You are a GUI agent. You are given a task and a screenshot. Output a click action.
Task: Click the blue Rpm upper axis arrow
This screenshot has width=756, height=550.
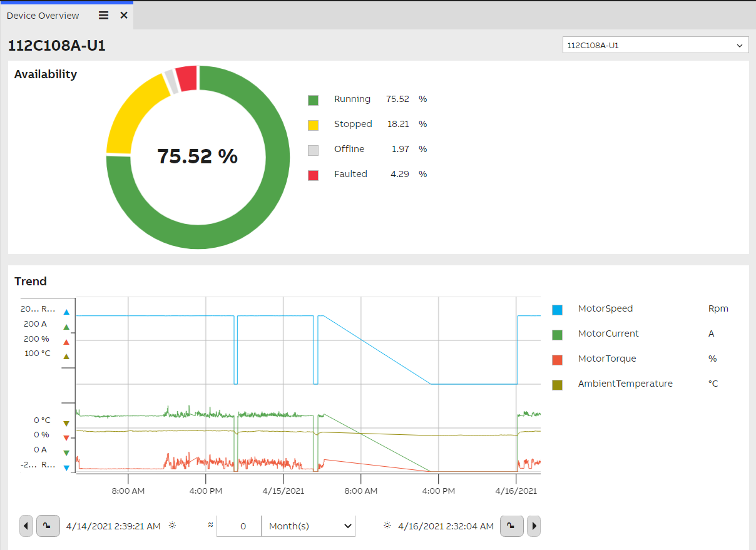(x=66, y=312)
